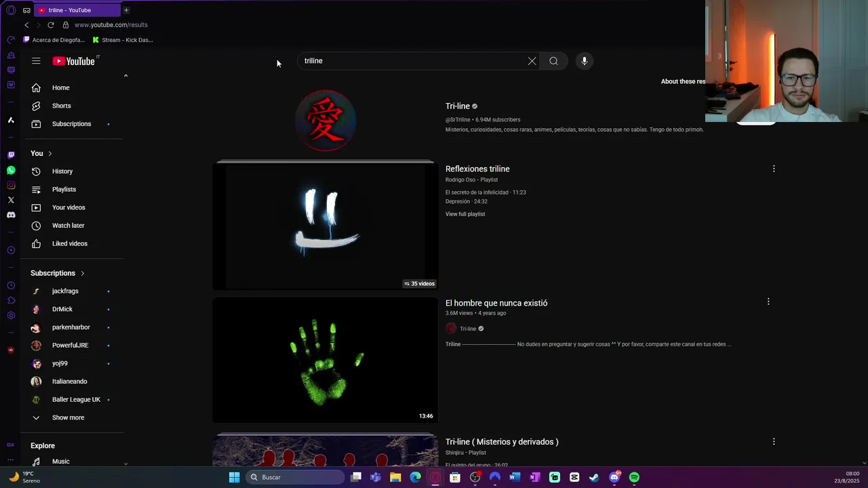Clear the search text with X

(x=532, y=61)
